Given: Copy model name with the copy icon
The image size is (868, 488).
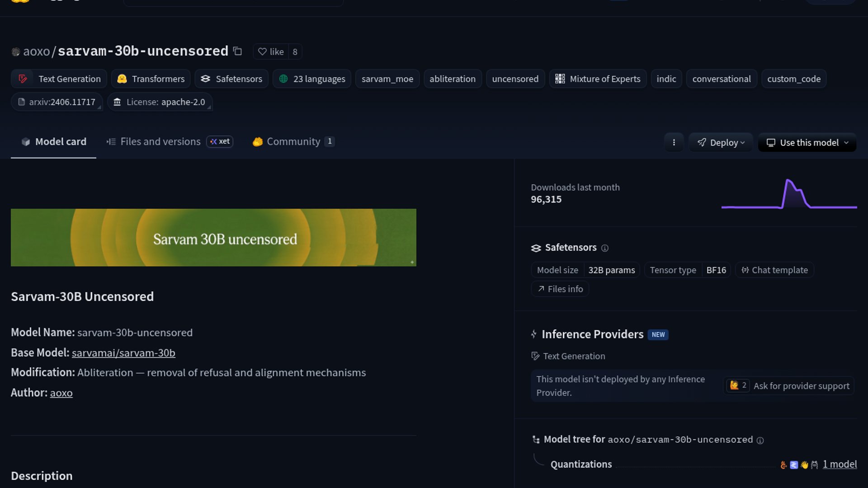Looking at the screenshot, I should click(x=237, y=52).
